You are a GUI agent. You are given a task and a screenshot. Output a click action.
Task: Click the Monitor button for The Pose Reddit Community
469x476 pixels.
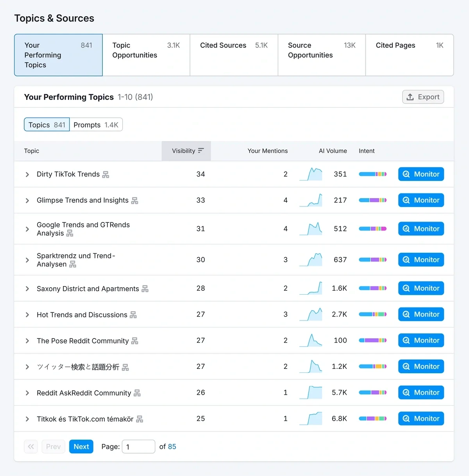421,340
